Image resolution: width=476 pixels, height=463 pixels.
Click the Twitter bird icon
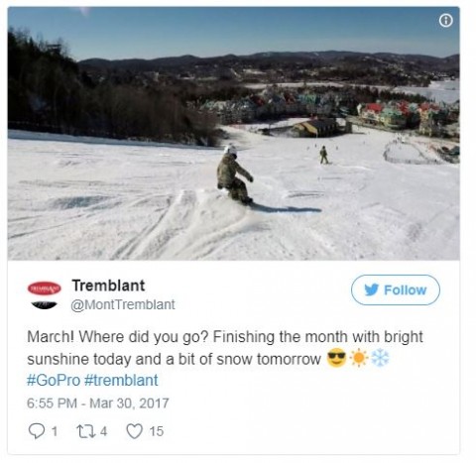tap(372, 290)
